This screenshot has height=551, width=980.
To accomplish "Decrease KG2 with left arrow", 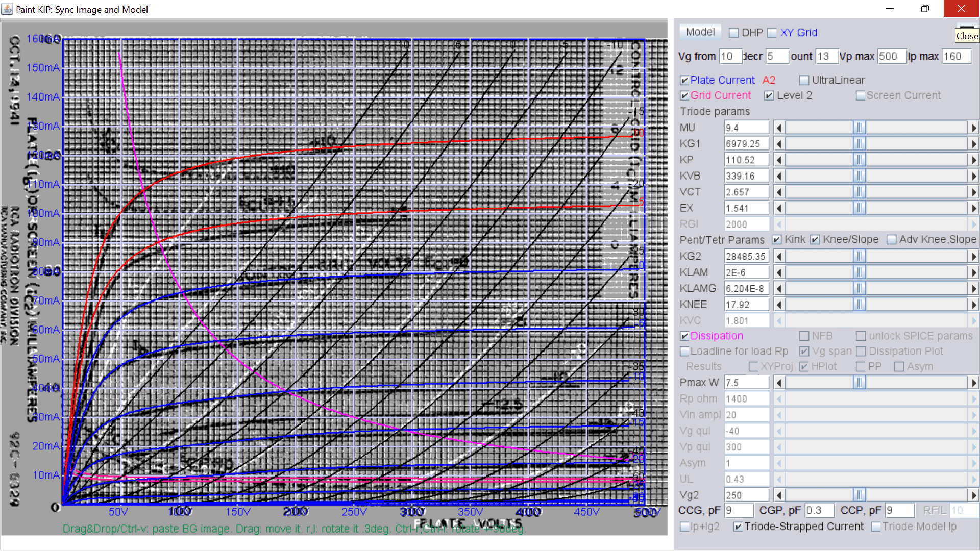I will [779, 257].
